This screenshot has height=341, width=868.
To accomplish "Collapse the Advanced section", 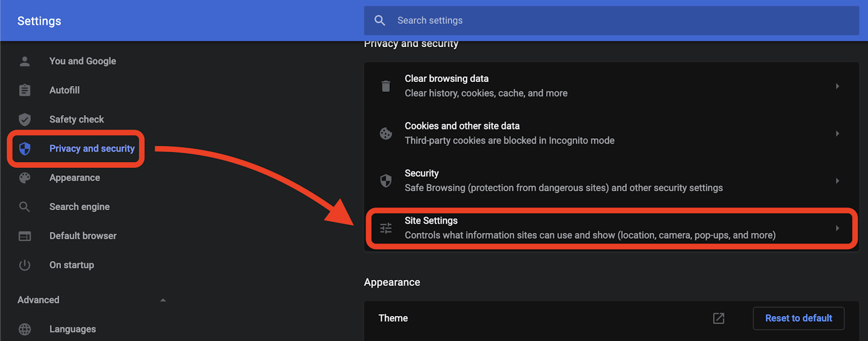I will (163, 300).
